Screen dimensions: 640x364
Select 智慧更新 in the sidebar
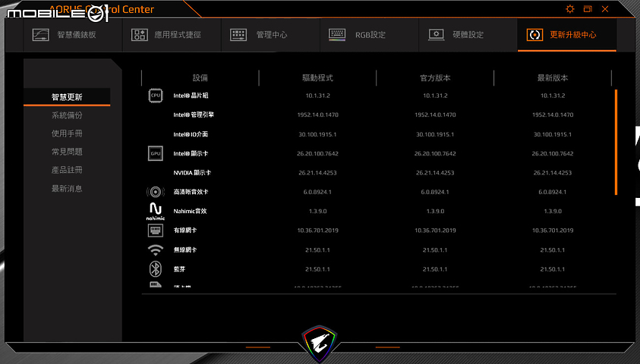coord(67,97)
